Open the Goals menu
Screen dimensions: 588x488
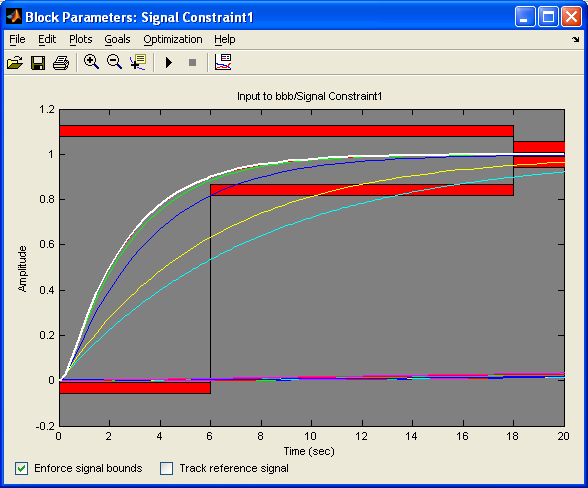[x=117, y=39]
